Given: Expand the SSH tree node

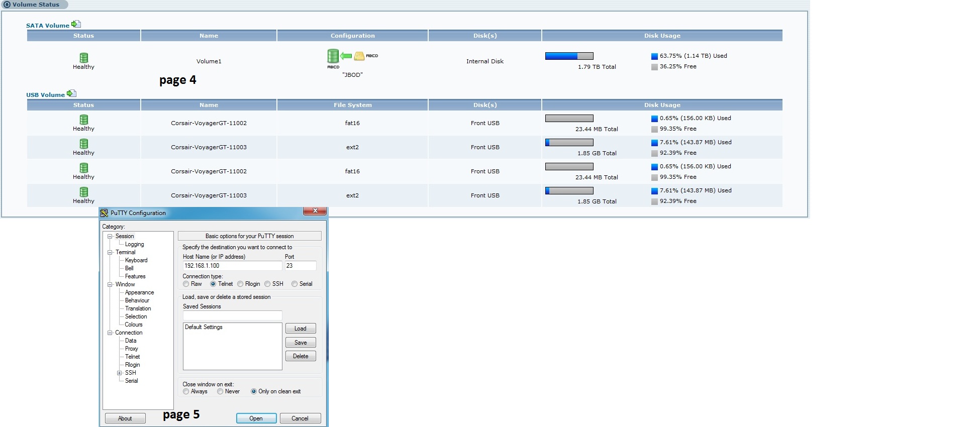Looking at the screenshot, I should [120, 373].
